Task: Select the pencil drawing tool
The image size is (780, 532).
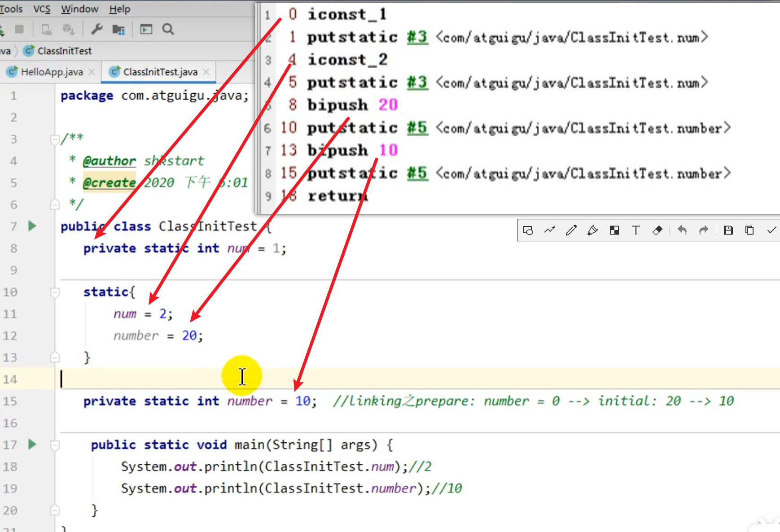Action: pyautogui.click(x=571, y=231)
